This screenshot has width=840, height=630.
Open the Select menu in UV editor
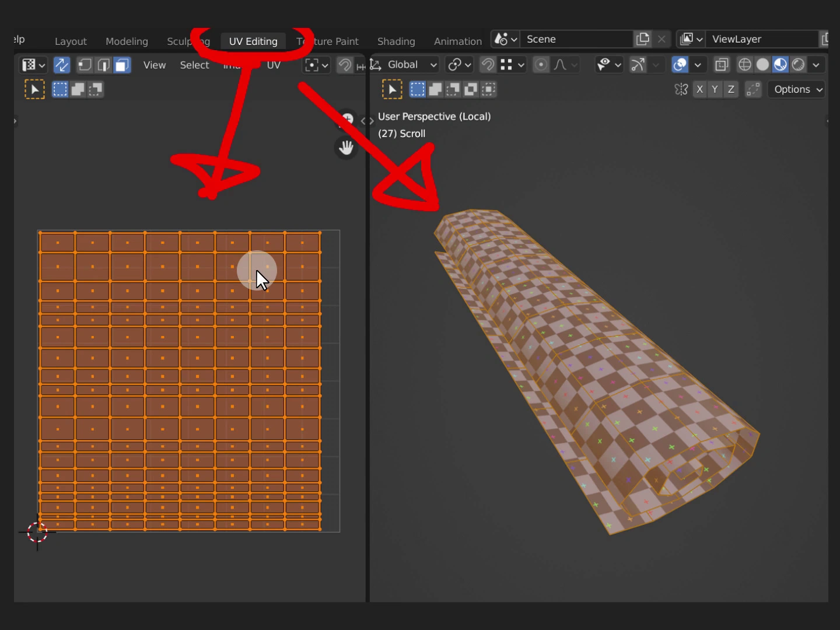194,65
